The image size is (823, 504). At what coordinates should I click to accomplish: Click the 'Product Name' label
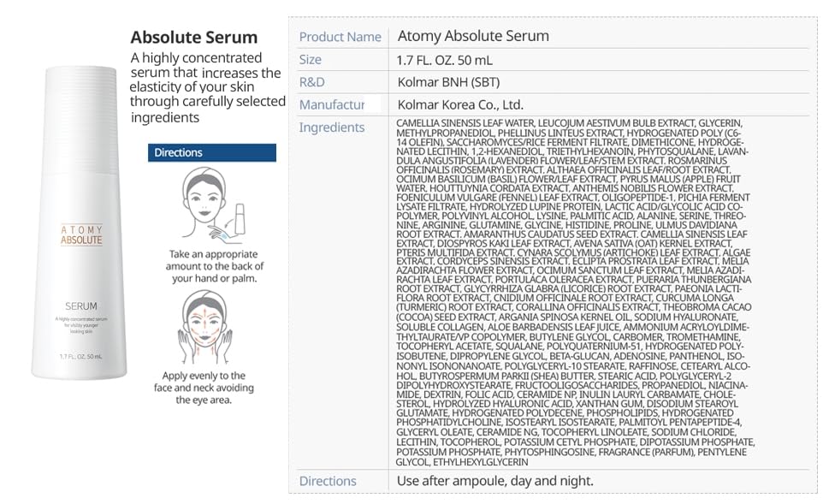[x=340, y=37]
